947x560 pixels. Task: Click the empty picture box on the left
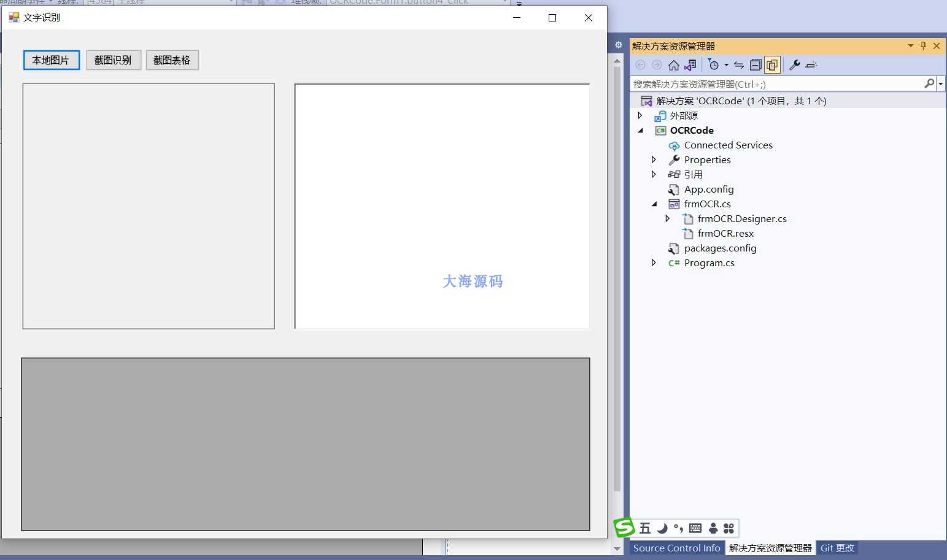(x=149, y=206)
